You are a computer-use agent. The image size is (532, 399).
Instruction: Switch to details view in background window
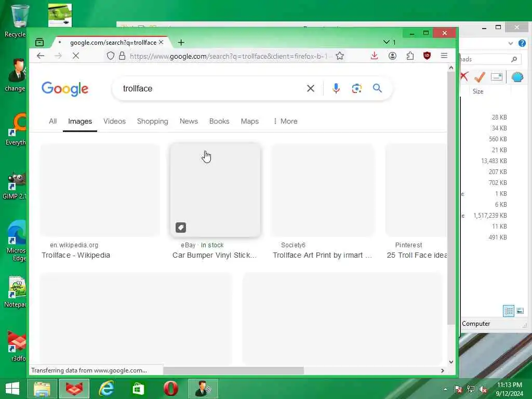tap(508, 311)
